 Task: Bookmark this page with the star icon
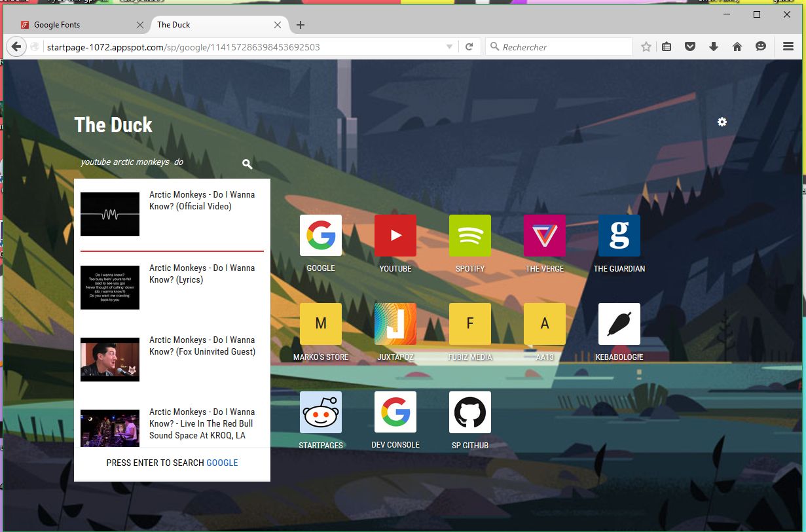click(x=646, y=46)
